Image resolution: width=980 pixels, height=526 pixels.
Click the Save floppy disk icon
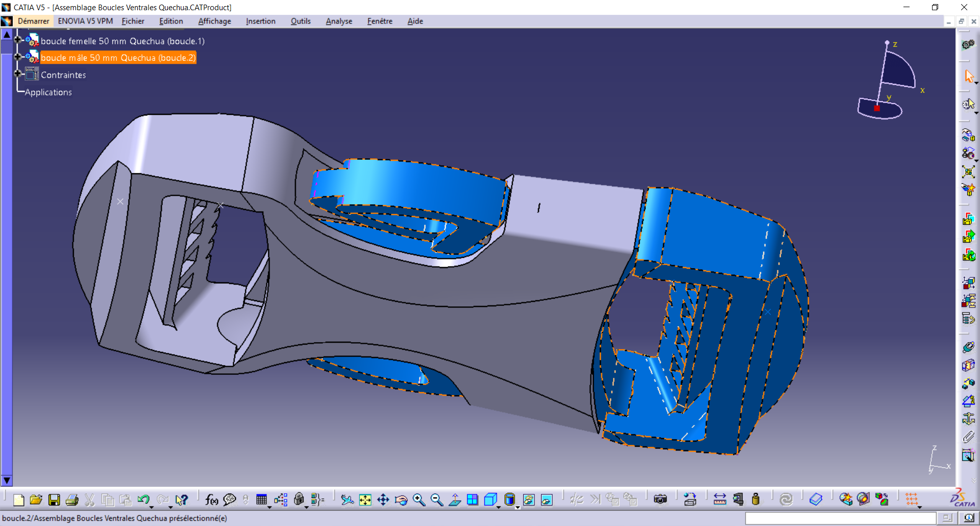click(x=54, y=500)
